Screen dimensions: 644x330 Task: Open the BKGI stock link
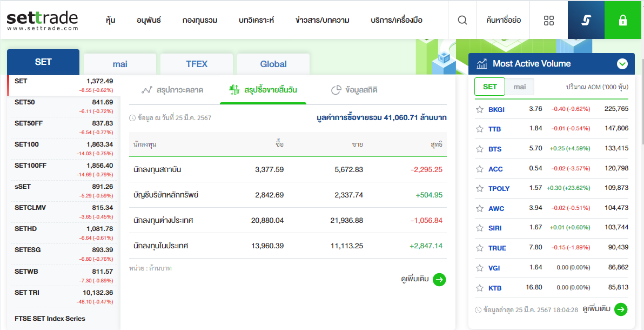497,109
